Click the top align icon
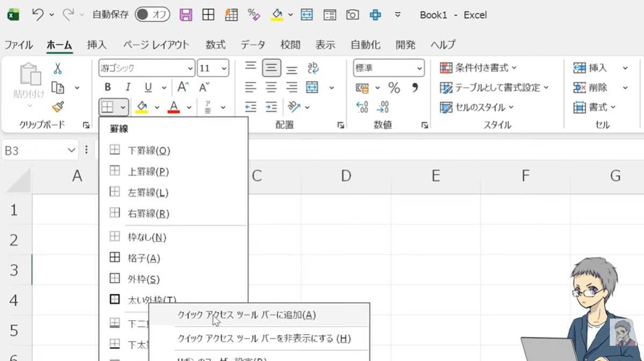This screenshot has width=644, height=361. click(251, 67)
